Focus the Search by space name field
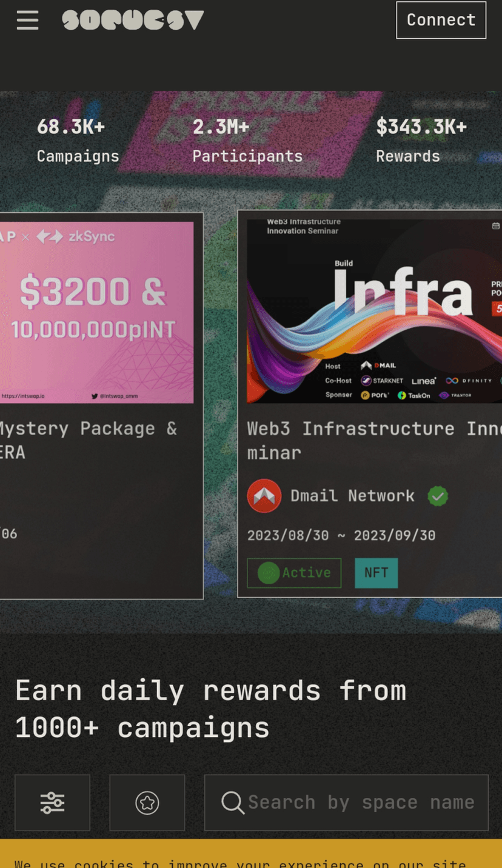The width and height of the screenshot is (502, 868). (x=361, y=803)
